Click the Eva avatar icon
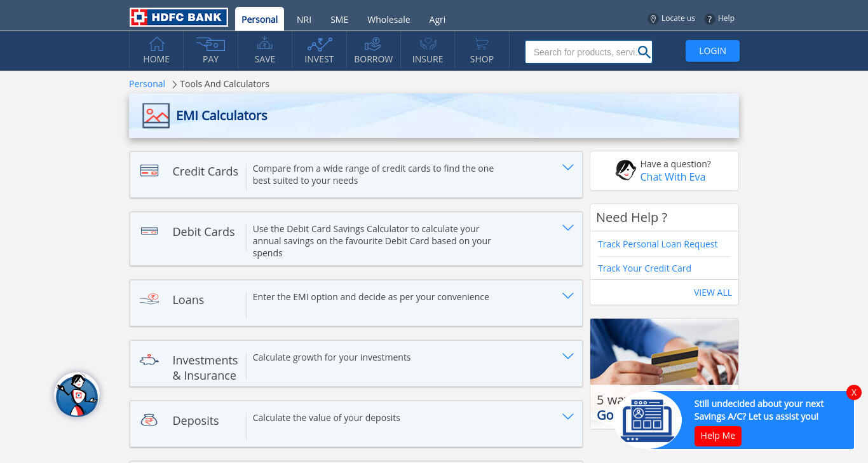Viewport: 868px width, 463px height. point(626,170)
